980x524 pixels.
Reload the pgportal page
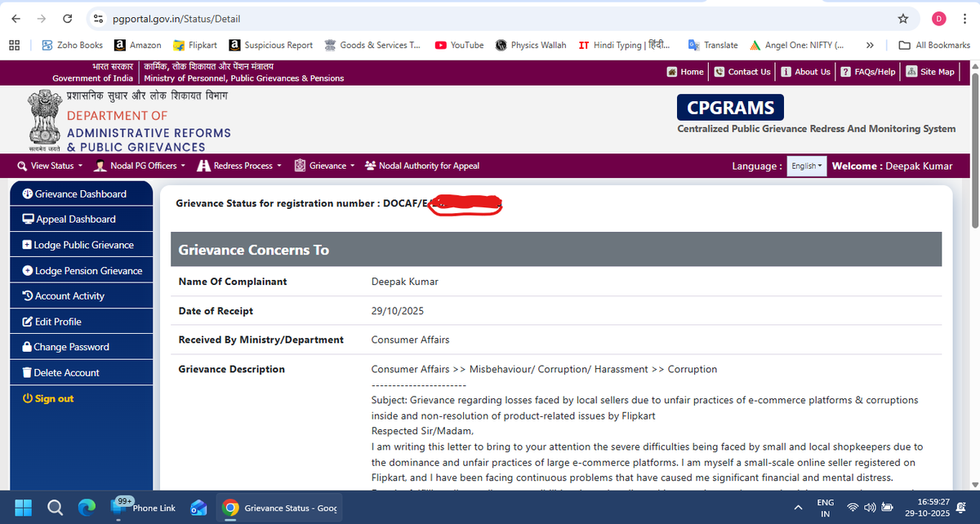click(67, 18)
